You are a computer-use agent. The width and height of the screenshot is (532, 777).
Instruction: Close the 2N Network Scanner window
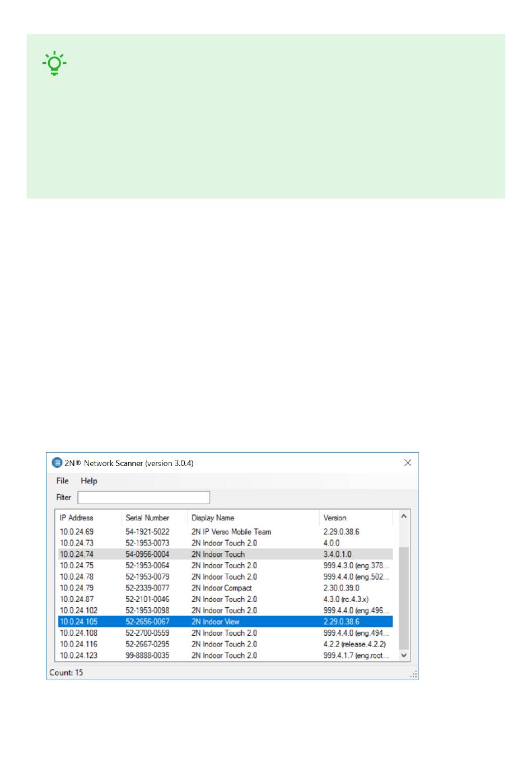pyautogui.click(x=408, y=463)
